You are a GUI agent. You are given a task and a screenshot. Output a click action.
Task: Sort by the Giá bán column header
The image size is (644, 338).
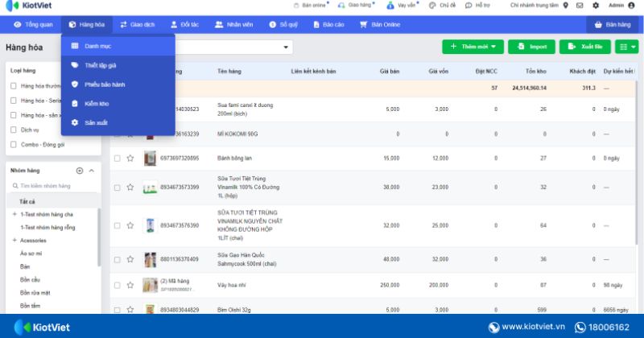[390, 72]
